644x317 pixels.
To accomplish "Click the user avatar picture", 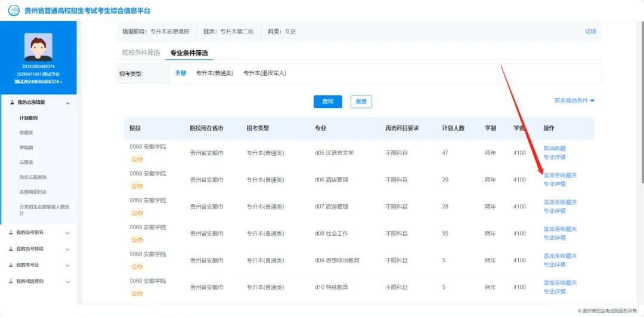I will click(38, 47).
